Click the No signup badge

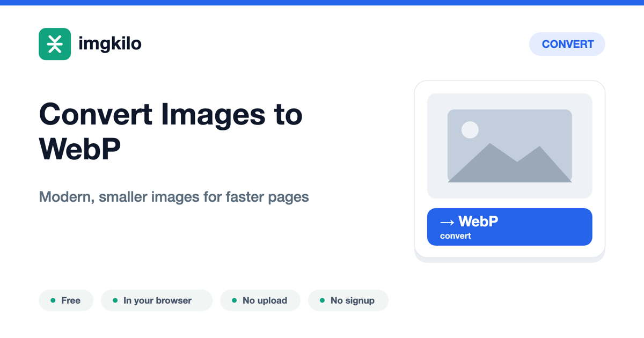coord(348,300)
